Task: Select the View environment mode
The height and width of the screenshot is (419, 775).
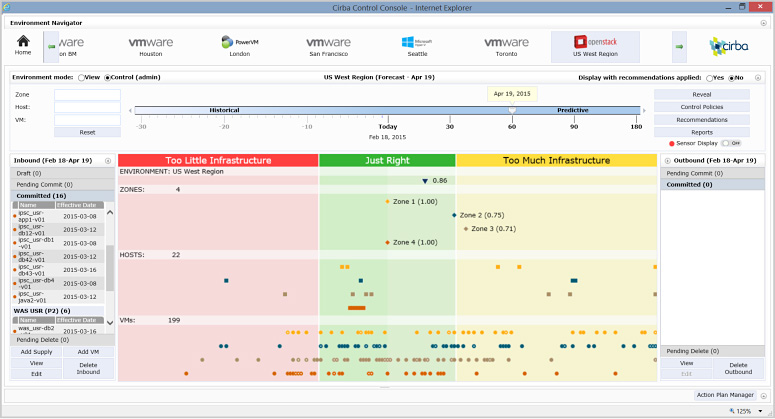Action: [82, 76]
